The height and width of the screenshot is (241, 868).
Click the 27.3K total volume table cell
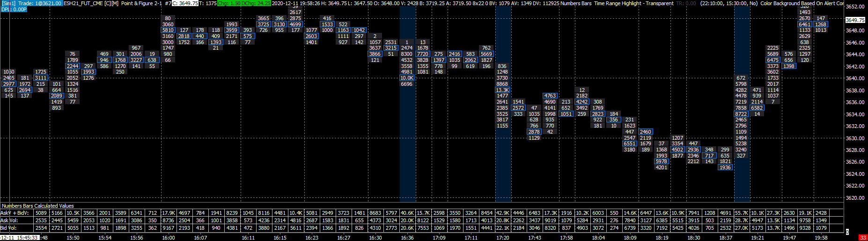773,213
